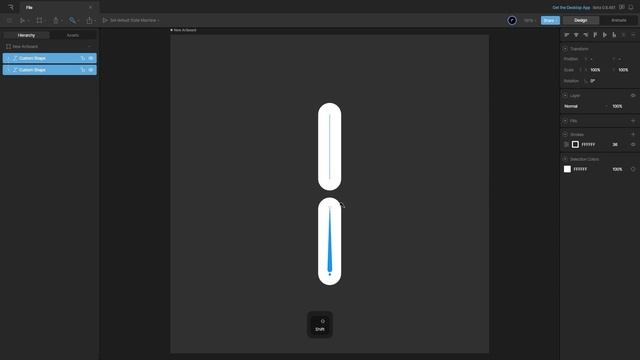Image resolution: width=640 pixels, height=360 pixels.
Task: Click Scale X 100% field
Action: coord(596,70)
